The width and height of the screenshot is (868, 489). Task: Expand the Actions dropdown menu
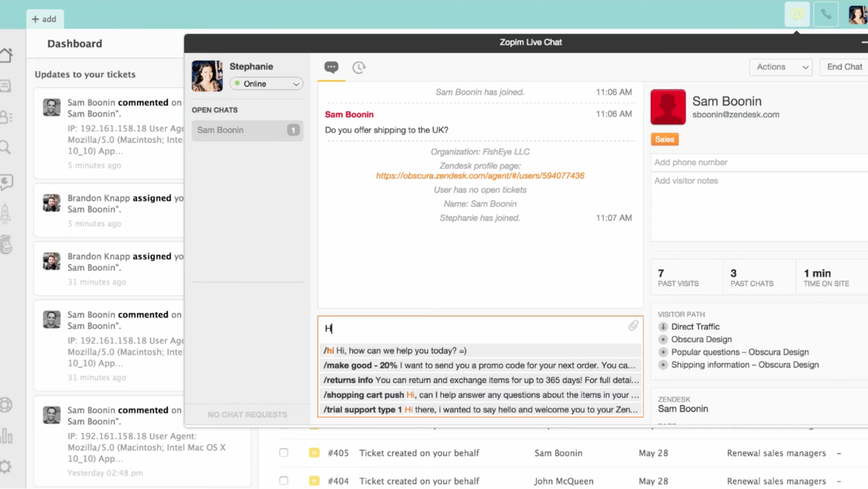(x=782, y=67)
